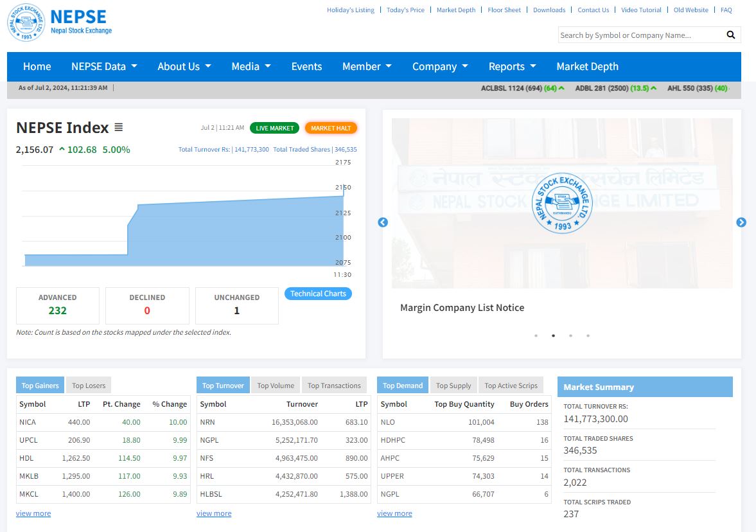Click the MKCL symbol row

(103, 494)
